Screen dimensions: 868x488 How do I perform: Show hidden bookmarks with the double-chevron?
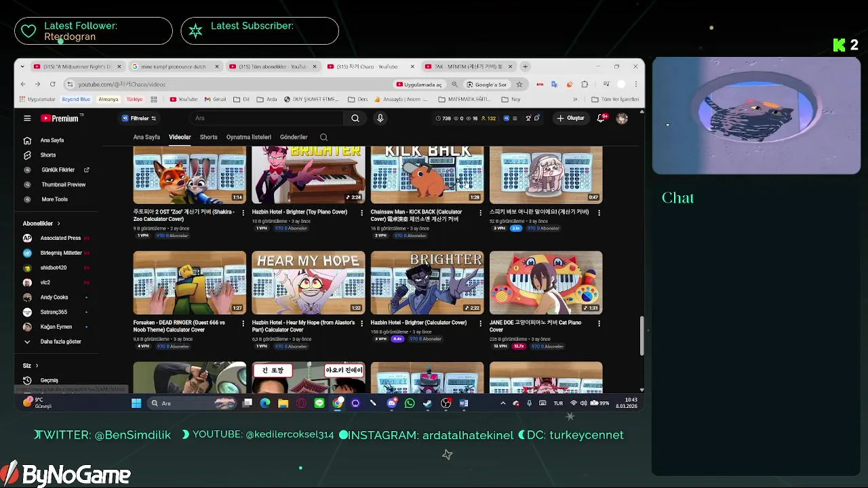(576, 99)
